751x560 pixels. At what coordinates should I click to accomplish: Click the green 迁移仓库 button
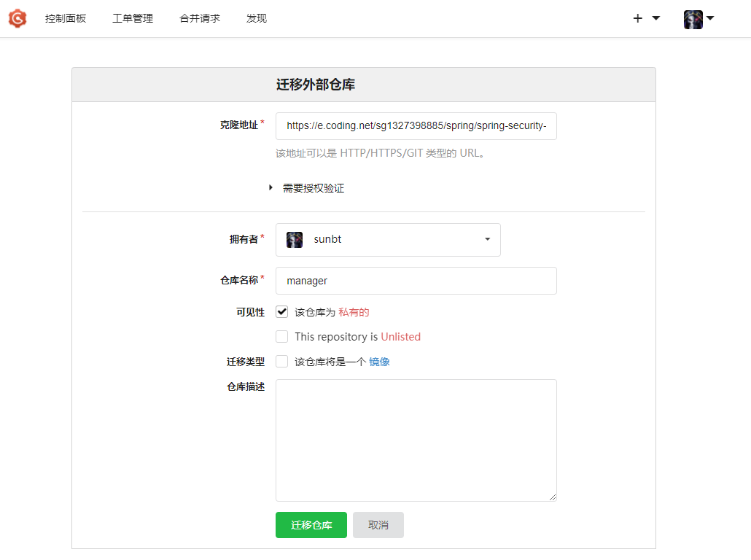pyautogui.click(x=311, y=524)
